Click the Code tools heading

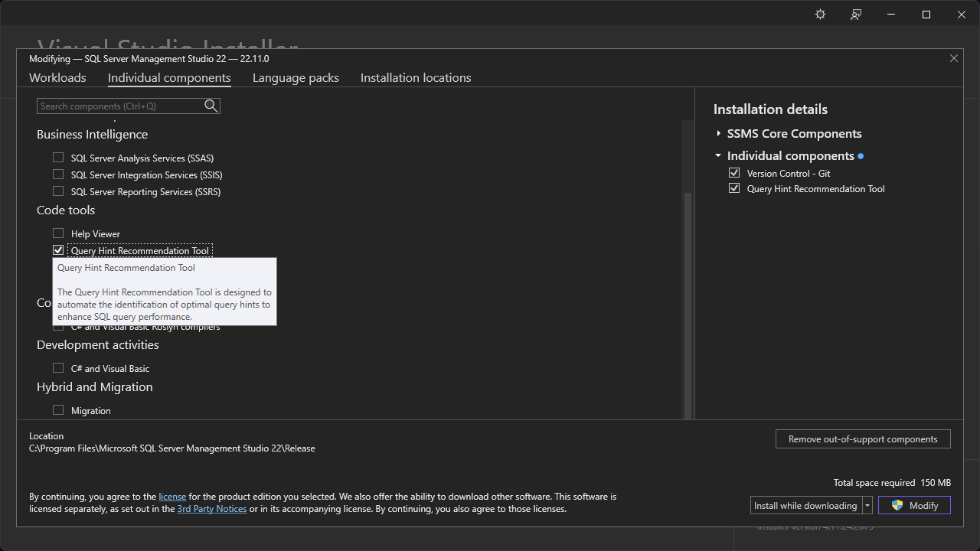coord(66,210)
